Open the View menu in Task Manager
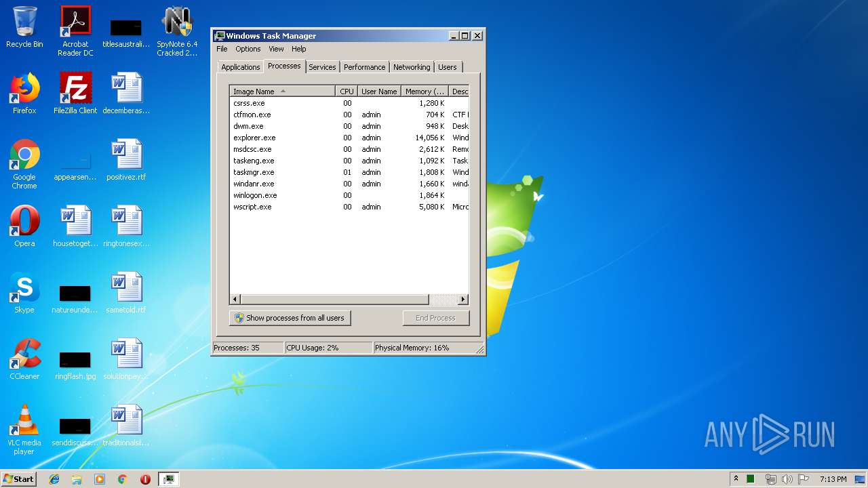 [276, 49]
